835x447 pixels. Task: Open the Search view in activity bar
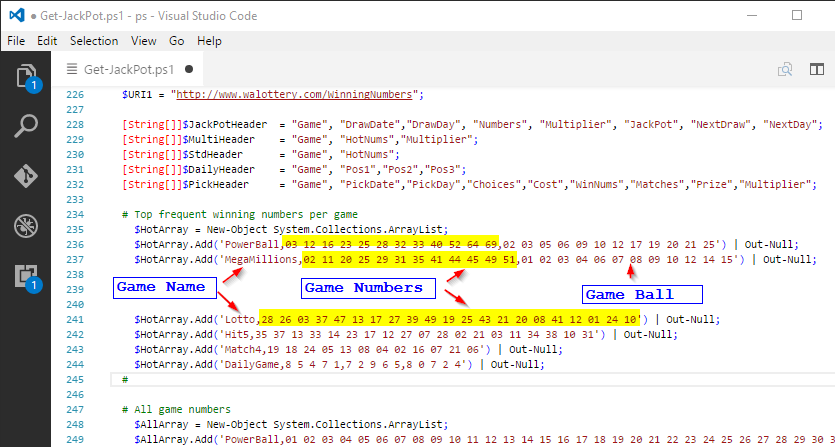[26, 126]
